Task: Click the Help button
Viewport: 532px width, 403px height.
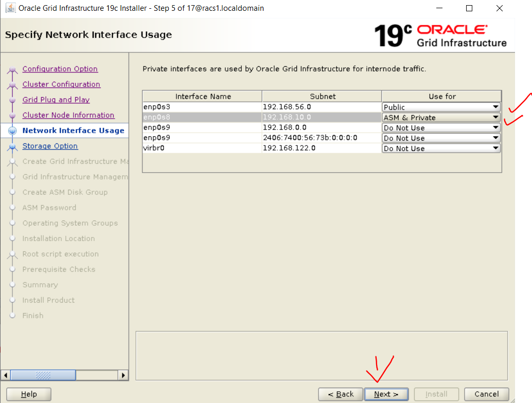Action: [x=29, y=394]
